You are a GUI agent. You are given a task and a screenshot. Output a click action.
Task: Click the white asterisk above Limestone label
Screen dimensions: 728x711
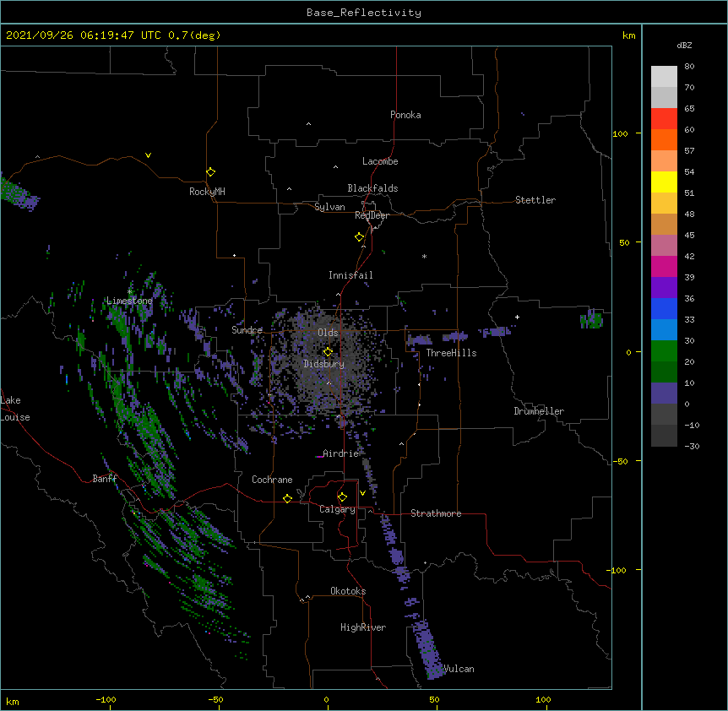click(130, 292)
